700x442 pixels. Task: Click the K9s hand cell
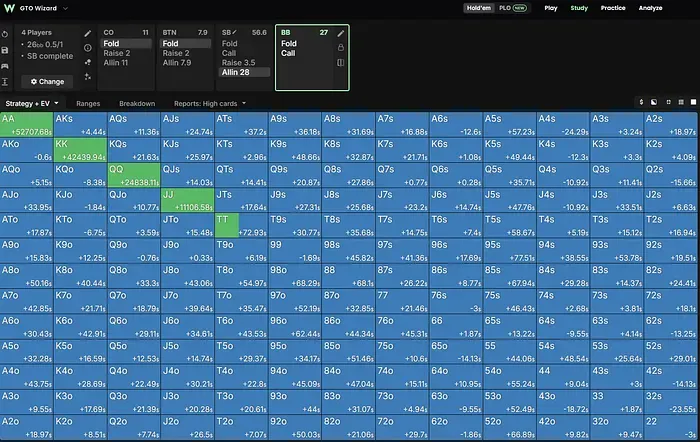295,150
